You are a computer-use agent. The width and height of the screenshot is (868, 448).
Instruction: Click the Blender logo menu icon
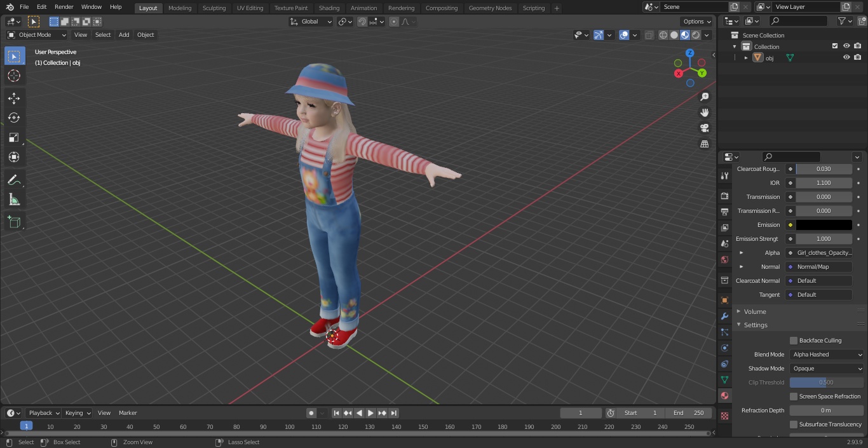coord(10,7)
